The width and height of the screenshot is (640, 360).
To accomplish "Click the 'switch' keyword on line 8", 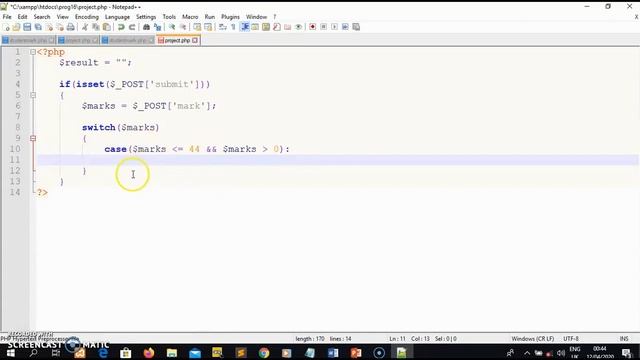I will (x=98, y=127).
